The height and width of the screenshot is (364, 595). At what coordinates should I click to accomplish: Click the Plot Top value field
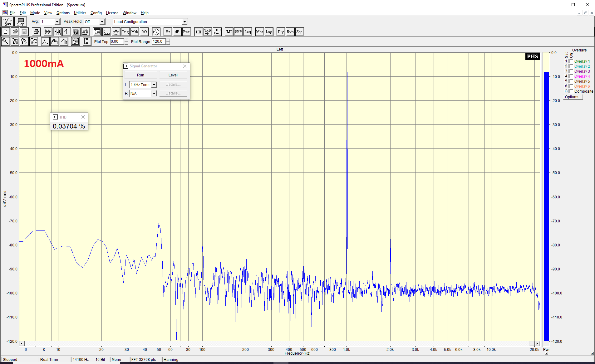(117, 42)
